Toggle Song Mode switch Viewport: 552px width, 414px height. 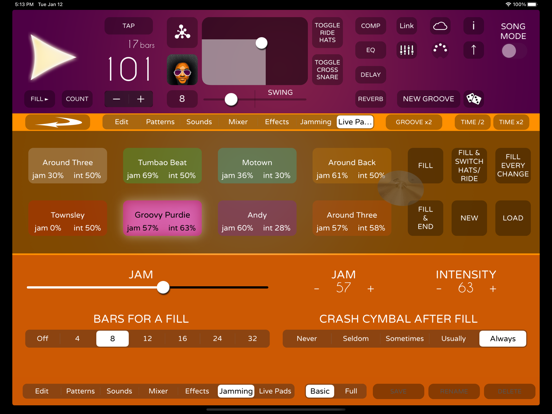click(x=514, y=51)
